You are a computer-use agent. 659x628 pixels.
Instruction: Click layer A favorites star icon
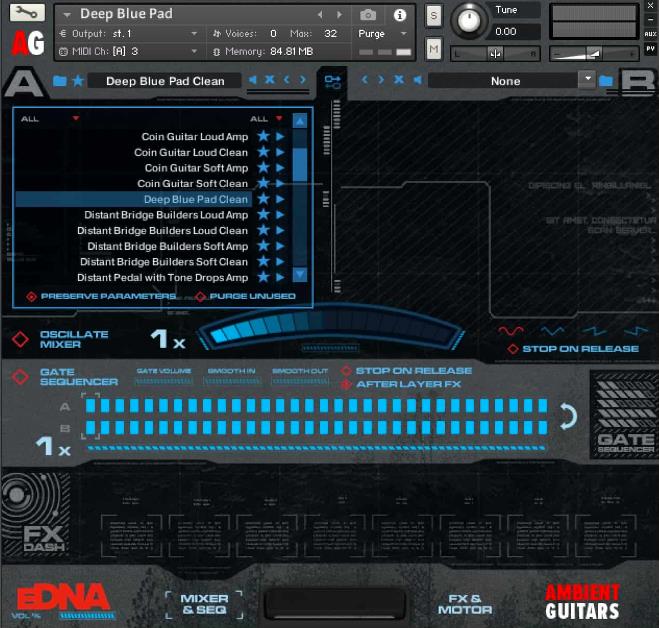click(x=78, y=80)
